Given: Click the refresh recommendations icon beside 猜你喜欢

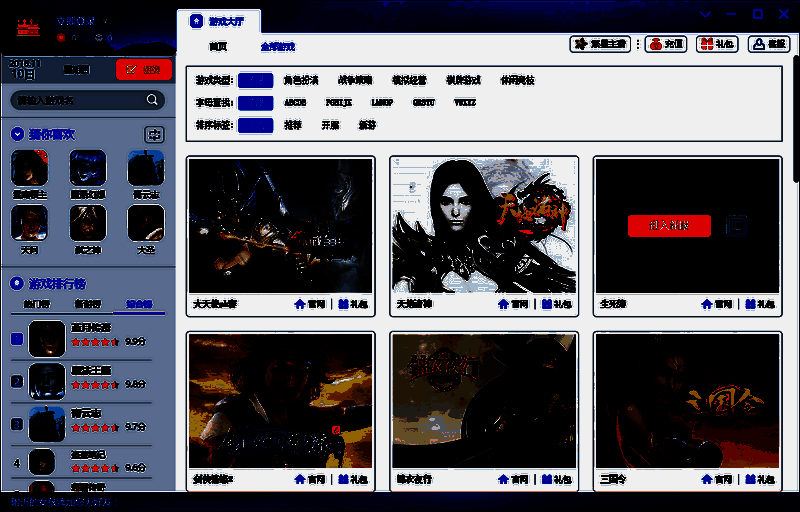Looking at the screenshot, I should 154,134.
